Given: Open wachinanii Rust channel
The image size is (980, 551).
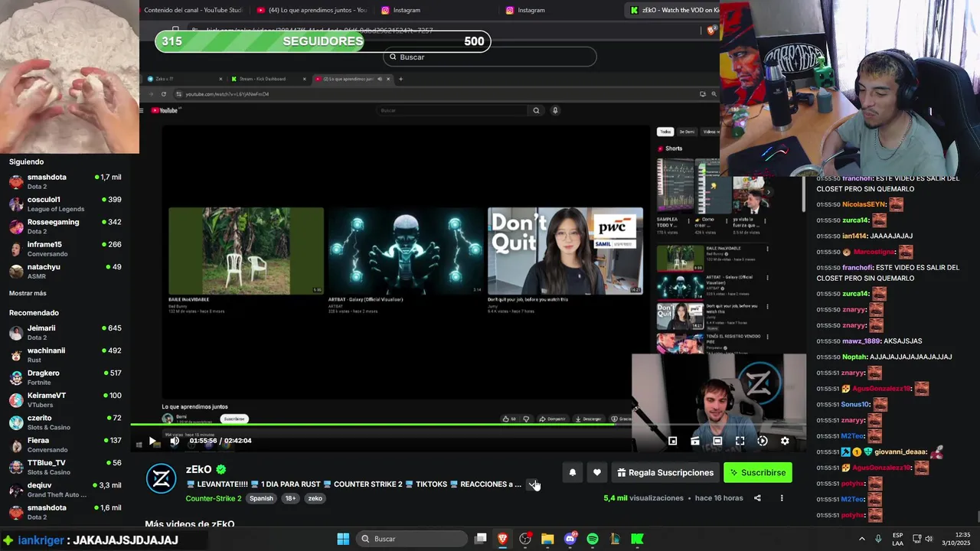Looking at the screenshot, I should click(x=65, y=355).
